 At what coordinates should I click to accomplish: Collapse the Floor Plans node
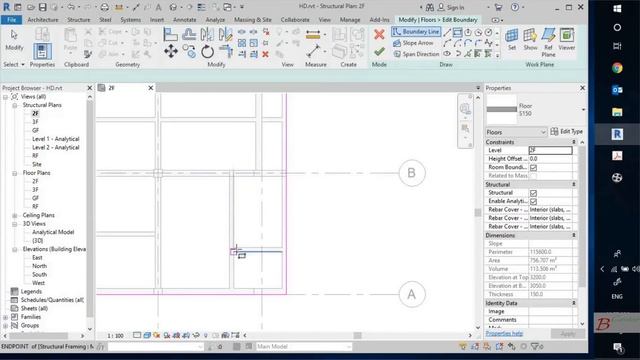click(x=15, y=173)
